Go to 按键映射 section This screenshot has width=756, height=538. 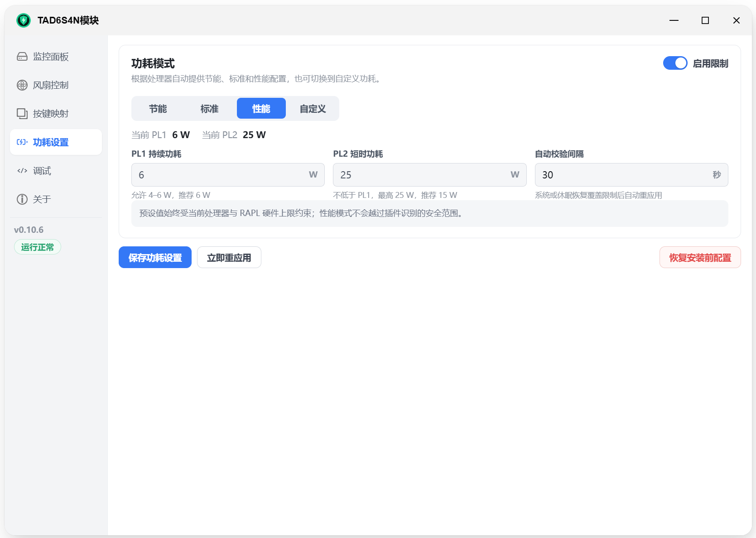point(56,114)
